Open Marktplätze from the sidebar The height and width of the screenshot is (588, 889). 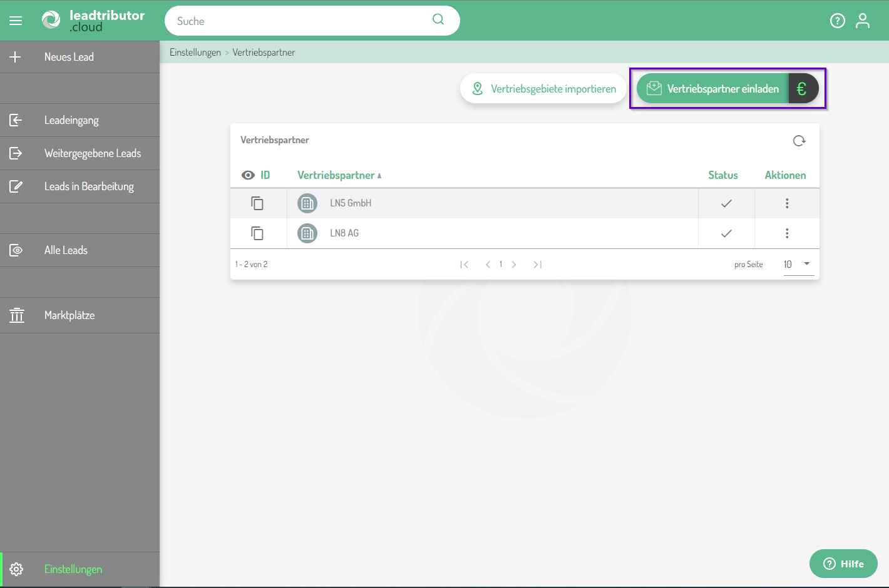[x=69, y=315]
